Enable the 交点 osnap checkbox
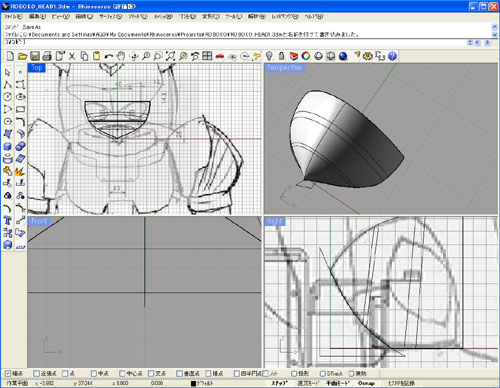Viewport: 500px width, 388px height. click(151, 373)
